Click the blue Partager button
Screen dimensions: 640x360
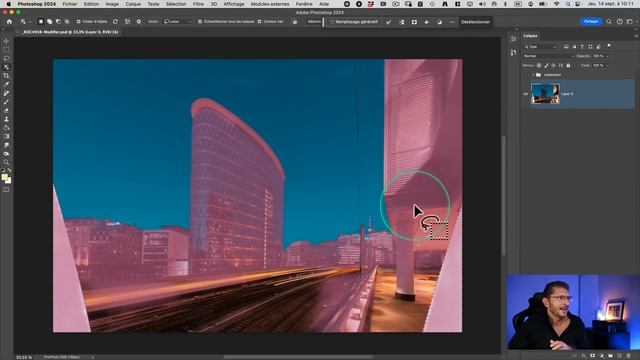[591, 21]
